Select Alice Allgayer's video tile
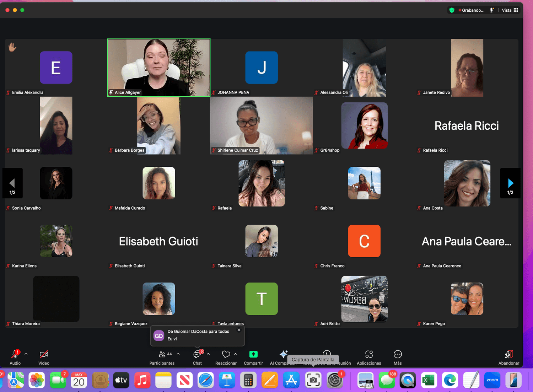The height and width of the screenshot is (392, 533). coord(159,68)
